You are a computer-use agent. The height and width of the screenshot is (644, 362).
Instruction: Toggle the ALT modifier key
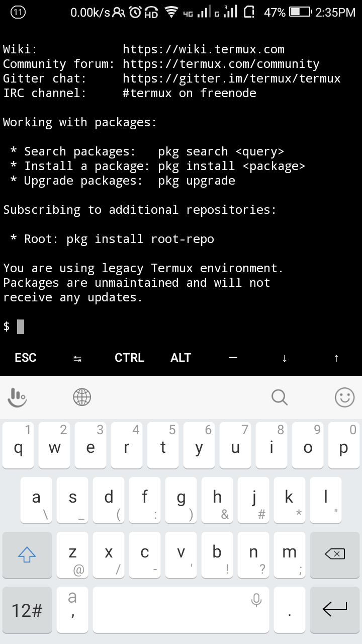pyautogui.click(x=181, y=358)
